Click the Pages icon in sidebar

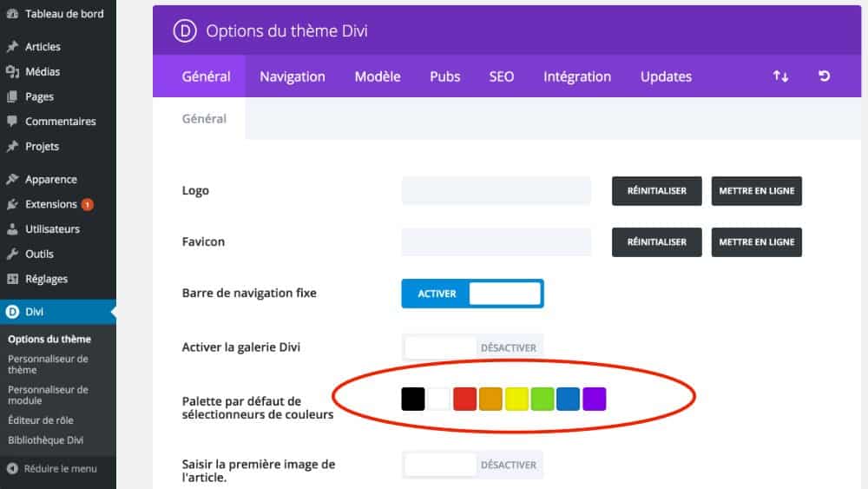point(12,96)
